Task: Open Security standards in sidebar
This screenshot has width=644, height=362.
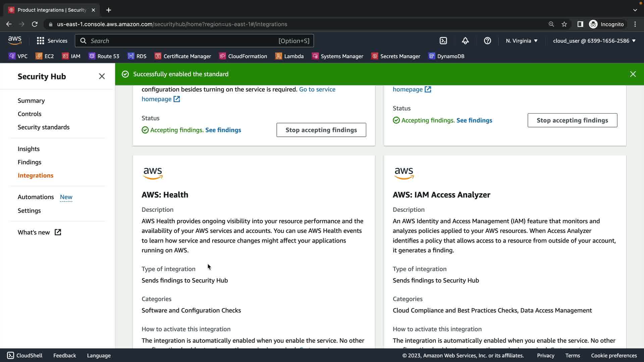Action: click(44, 127)
